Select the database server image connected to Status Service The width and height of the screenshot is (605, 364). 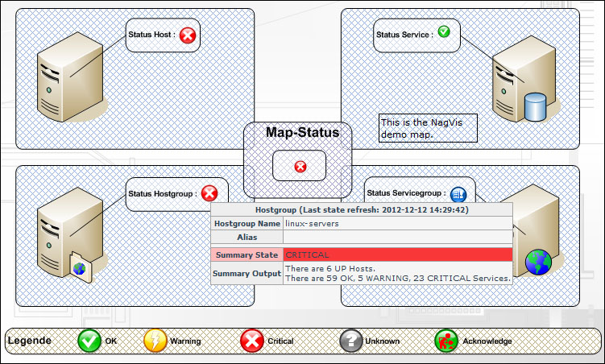coord(525,79)
